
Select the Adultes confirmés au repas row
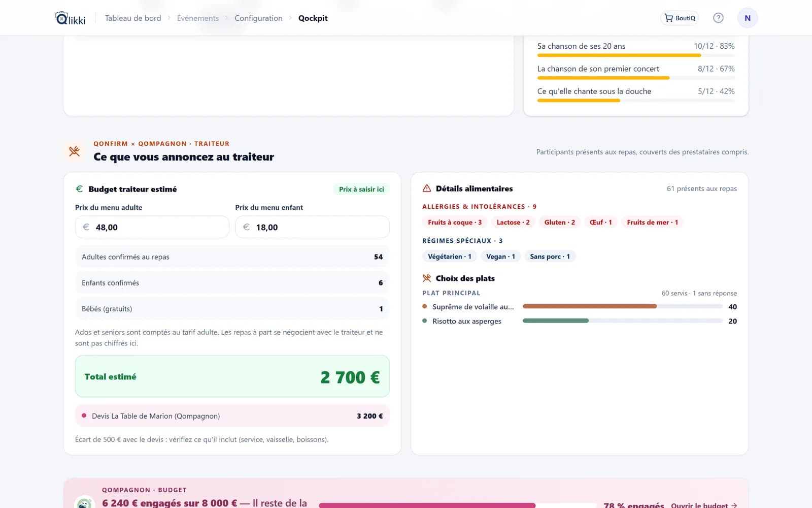pyautogui.click(x=232, y=257)
